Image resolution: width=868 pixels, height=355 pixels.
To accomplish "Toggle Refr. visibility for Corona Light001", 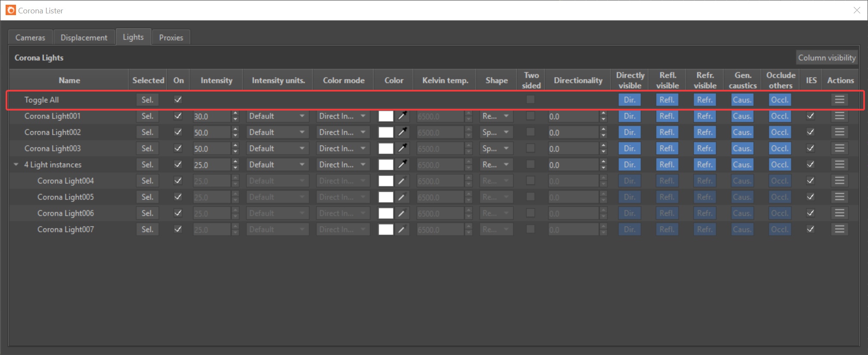I will pos(705,116).
